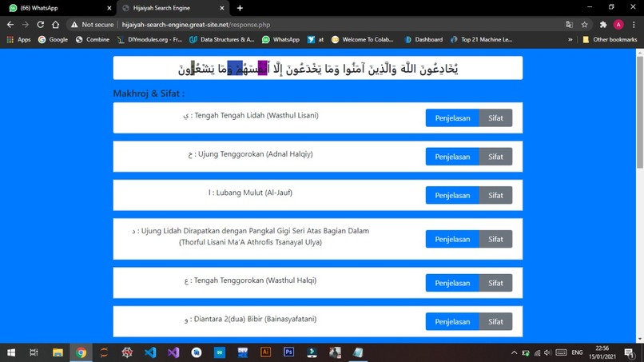This screenshot has height=362, width=644.
Task: Open the notification center icon
Action: [x=629, y=352]
